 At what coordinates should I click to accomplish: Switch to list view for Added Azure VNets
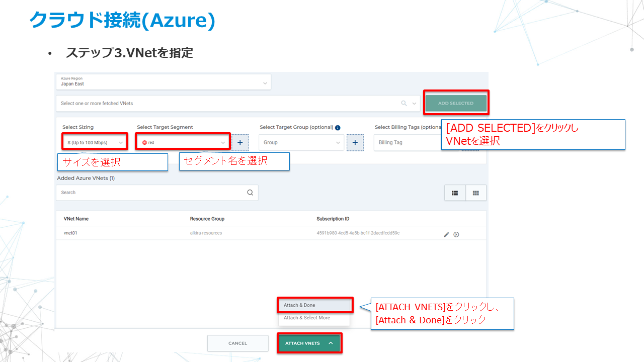point(455,193)
